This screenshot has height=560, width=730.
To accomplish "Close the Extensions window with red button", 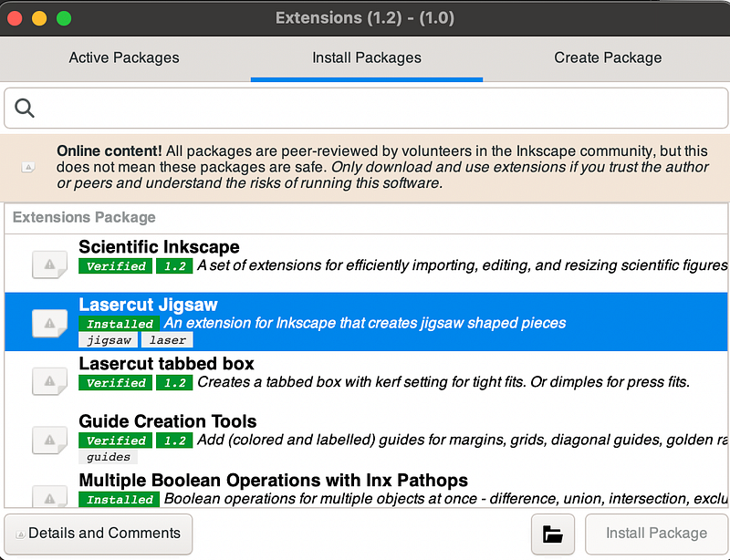I will point(15,18).
